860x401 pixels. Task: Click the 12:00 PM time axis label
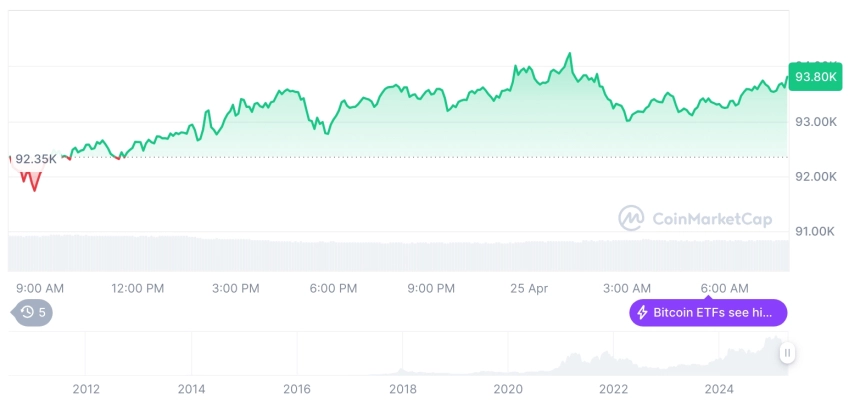(138, 289)
